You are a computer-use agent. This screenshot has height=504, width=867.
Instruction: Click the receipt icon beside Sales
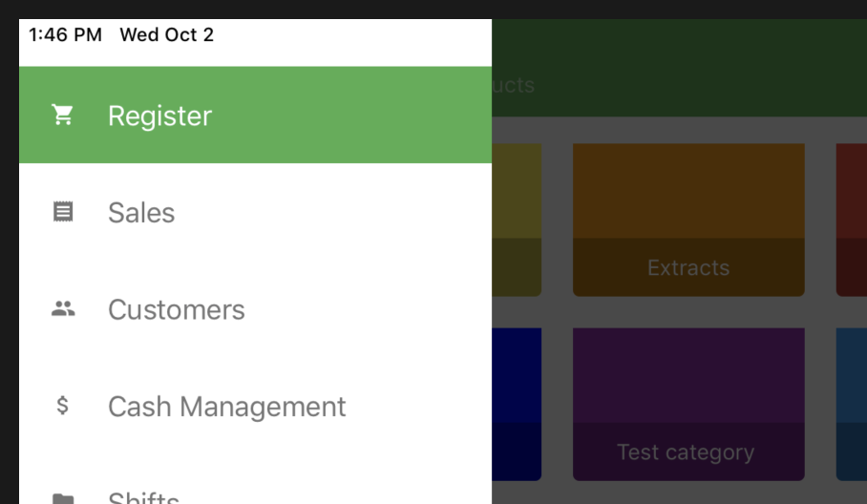pos(63,212)
